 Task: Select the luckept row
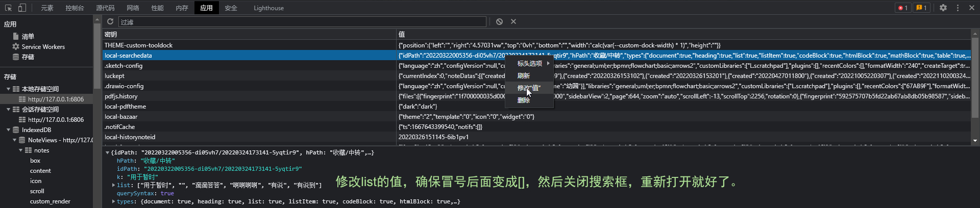coord(536,75)
